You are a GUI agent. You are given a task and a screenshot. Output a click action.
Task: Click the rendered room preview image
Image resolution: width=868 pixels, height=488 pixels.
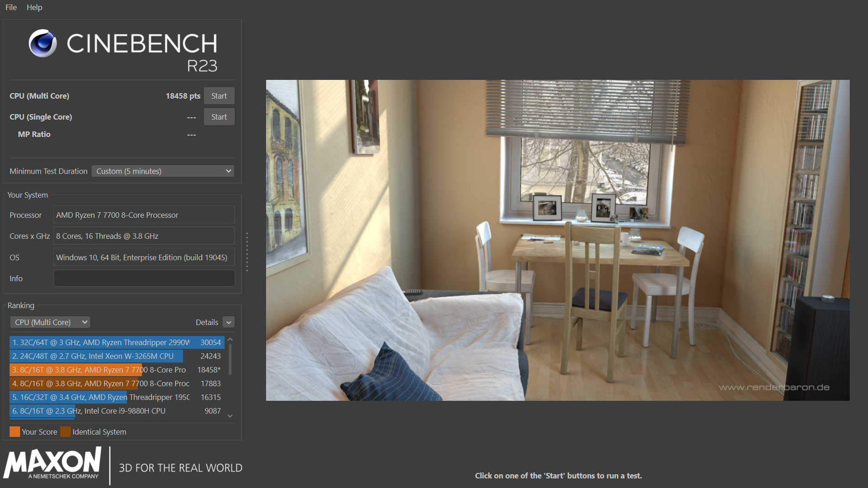click(x=558, y=241)
